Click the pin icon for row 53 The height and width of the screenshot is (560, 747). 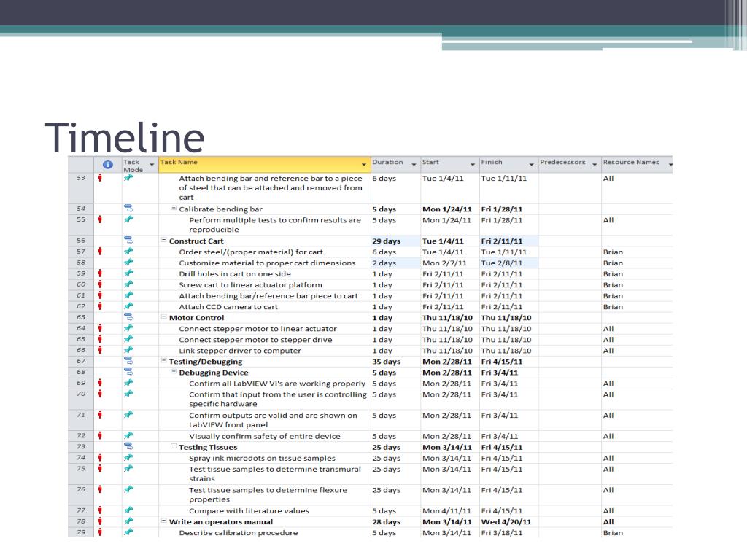[x=128, y=178]
